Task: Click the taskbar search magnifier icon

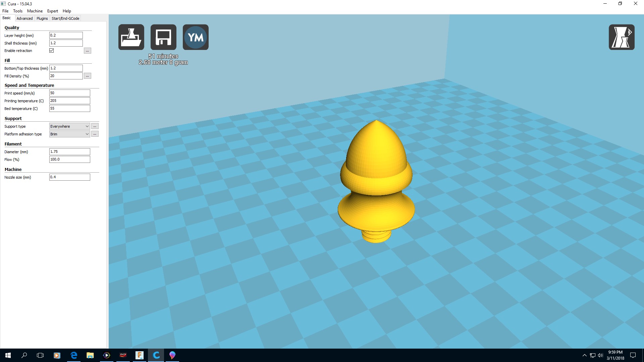Action: point(24,355)
